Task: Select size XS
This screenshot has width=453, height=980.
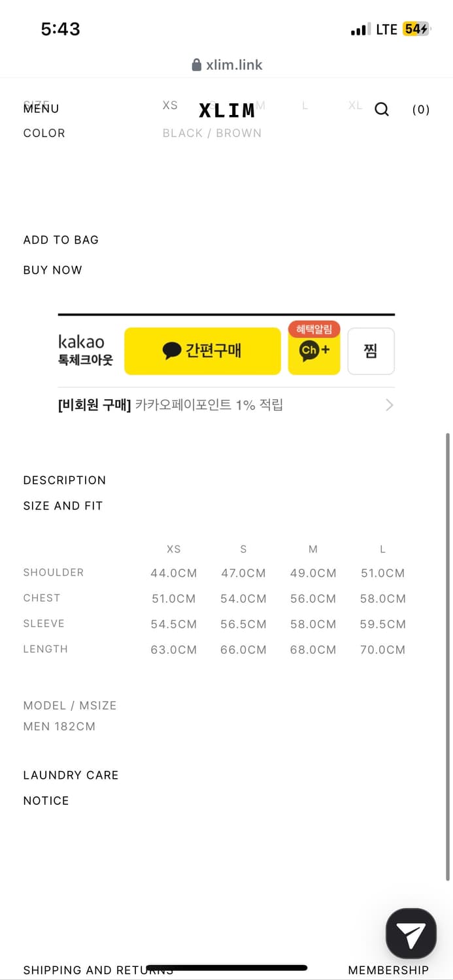Action: pyautogui.click(x=170, y=105)
